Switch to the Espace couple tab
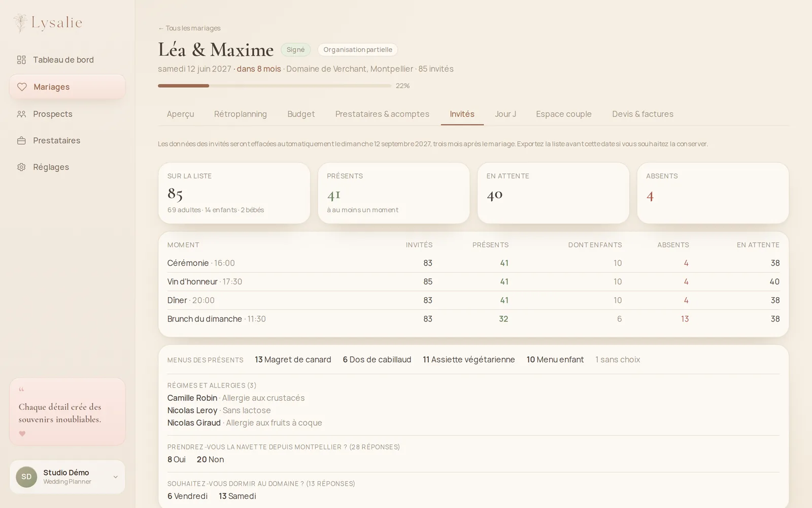This screenshot has width=812, height=508. tap(564, 114)
